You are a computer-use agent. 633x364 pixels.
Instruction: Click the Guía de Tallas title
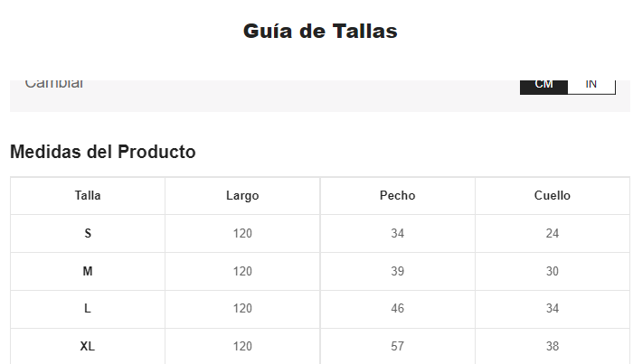[320, 31]
